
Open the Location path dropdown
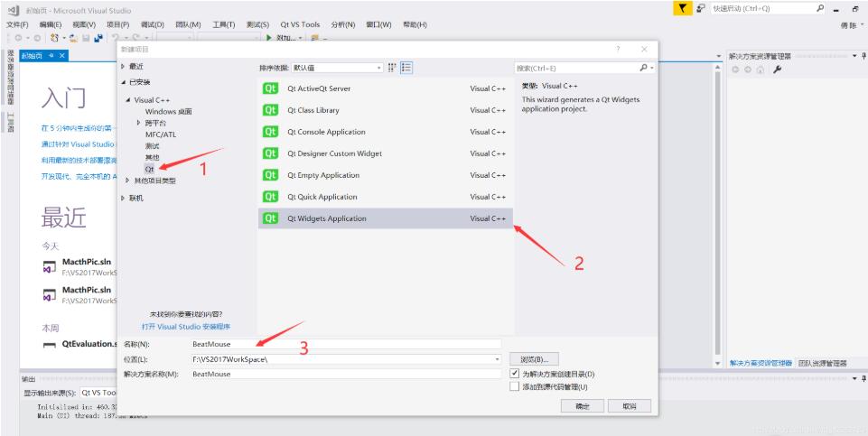497,359
